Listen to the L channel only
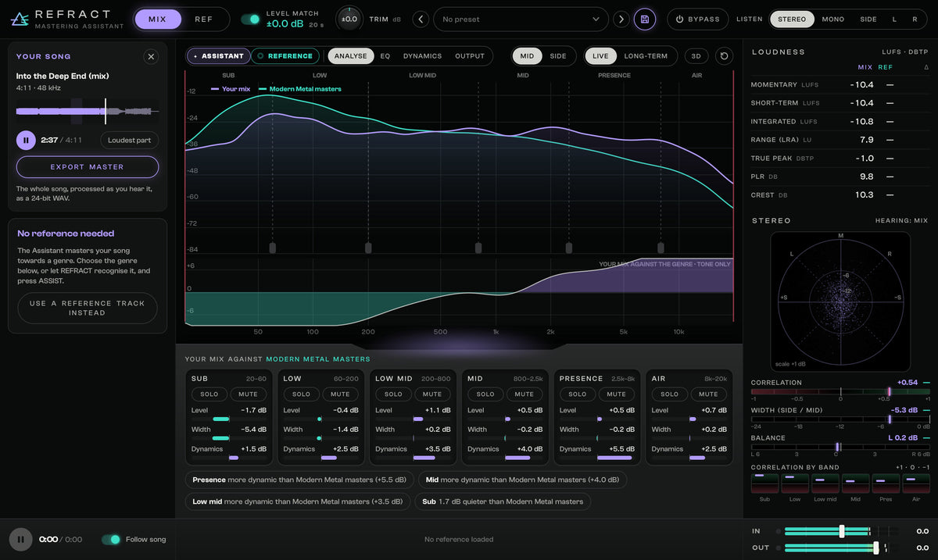Viewport: 938px width, 560px height. pyautogui.click(x=895, y=19)
